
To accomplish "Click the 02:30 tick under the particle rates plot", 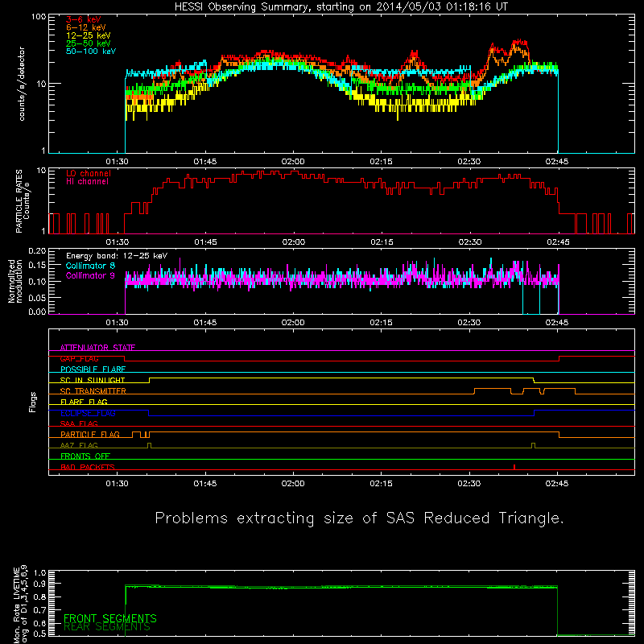I will tap(470, 242).
